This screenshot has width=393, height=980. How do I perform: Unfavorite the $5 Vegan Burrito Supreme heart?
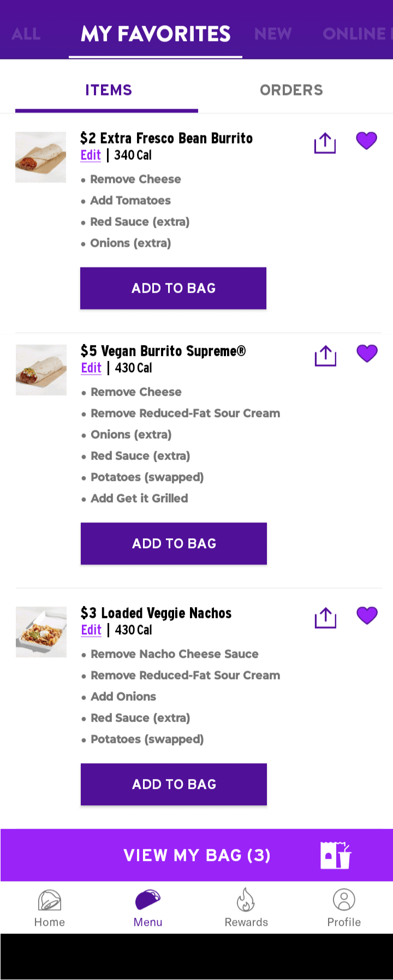(367, 354)
